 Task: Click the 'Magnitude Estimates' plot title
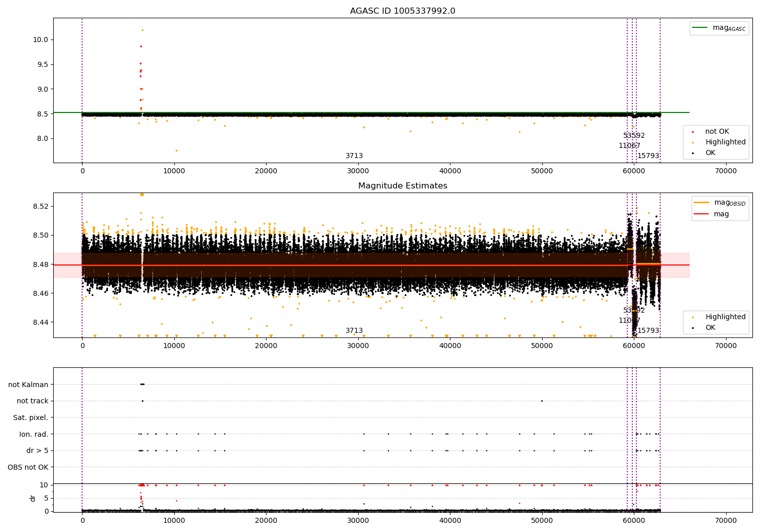[402, 186]
